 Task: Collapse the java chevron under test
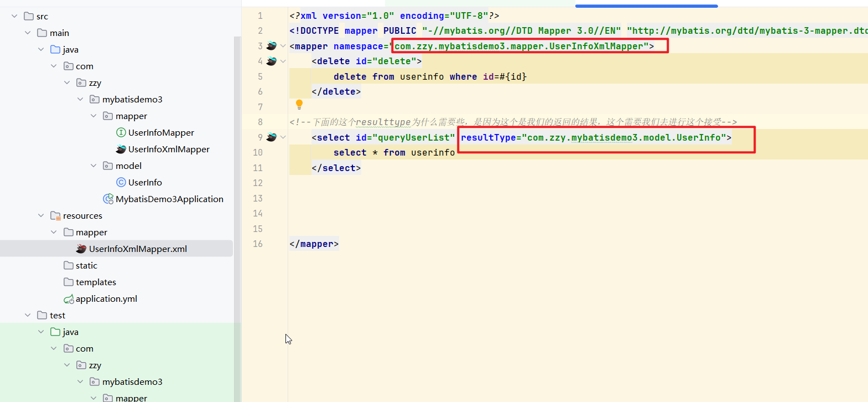tap(41, 332)
